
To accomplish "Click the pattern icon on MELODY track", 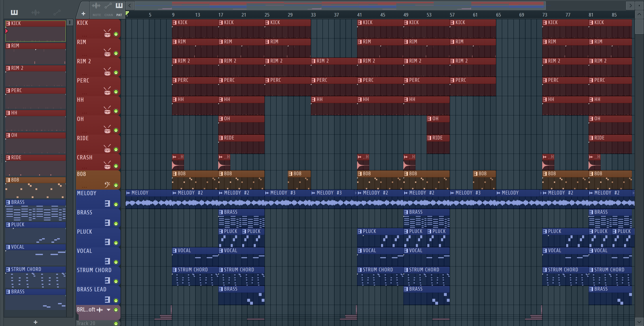I will (107, 203).
